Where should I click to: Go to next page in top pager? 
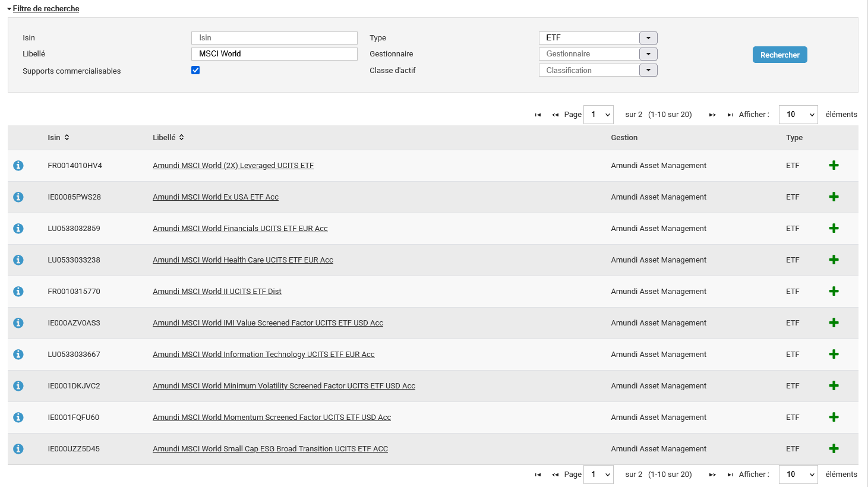point(712,115)
